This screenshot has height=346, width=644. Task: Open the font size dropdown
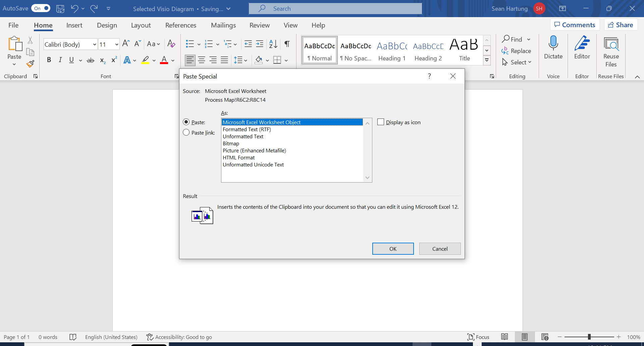(x=117, y=44)
